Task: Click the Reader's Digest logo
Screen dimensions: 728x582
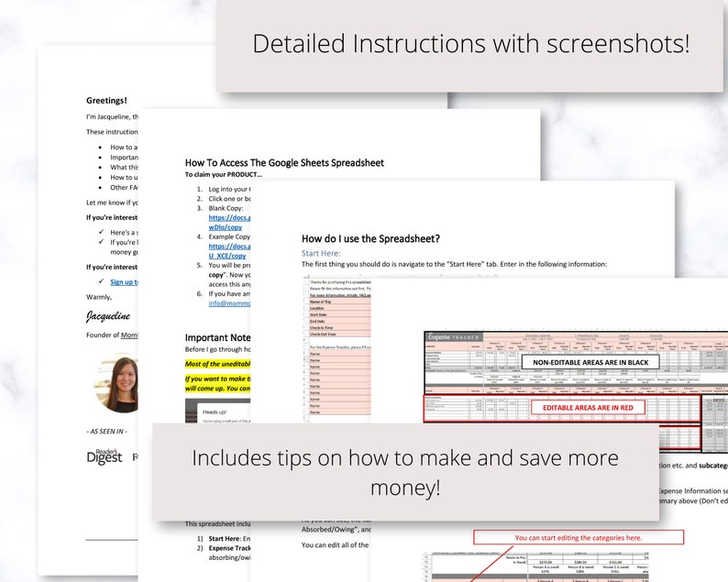Action: pos(104,456)
